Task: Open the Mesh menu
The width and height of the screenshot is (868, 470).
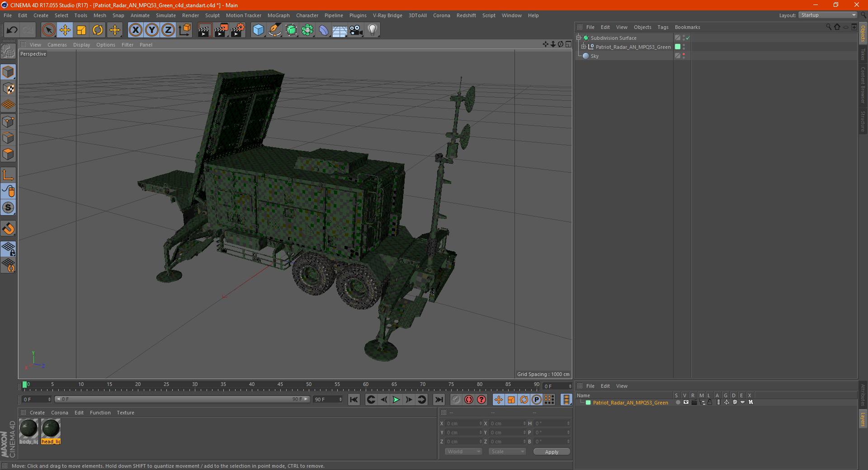Action: pos(99,15)
